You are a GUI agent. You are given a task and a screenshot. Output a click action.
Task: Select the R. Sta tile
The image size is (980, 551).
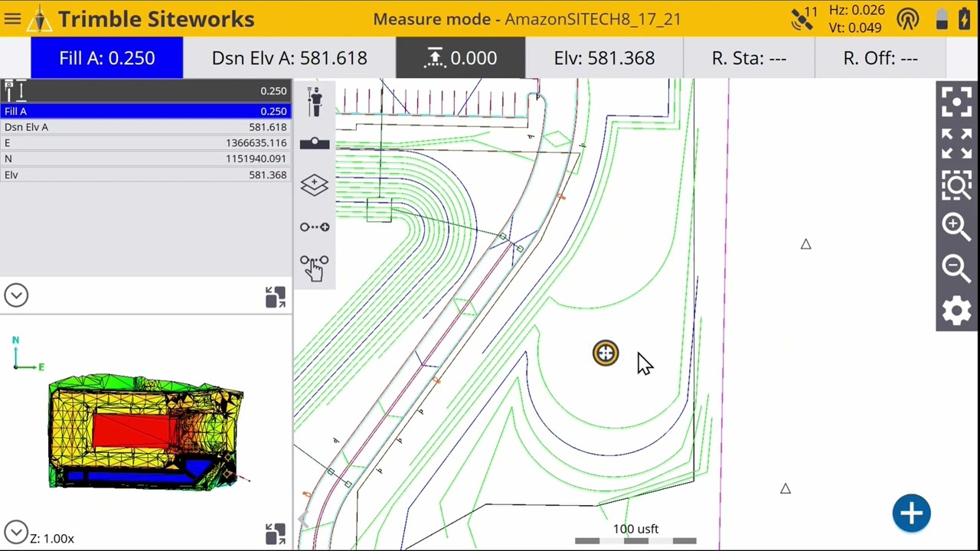[x=749, y=58]
